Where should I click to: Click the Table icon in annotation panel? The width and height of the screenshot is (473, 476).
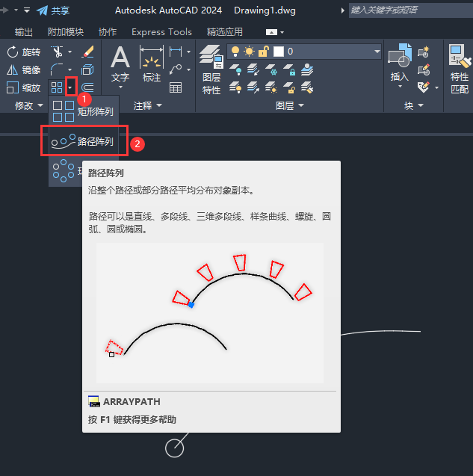pyautogui.click(x=176, y=87)
